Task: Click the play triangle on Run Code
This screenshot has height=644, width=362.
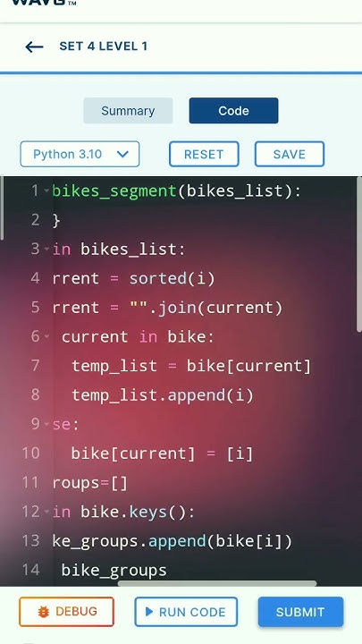Action: (149, 612)
